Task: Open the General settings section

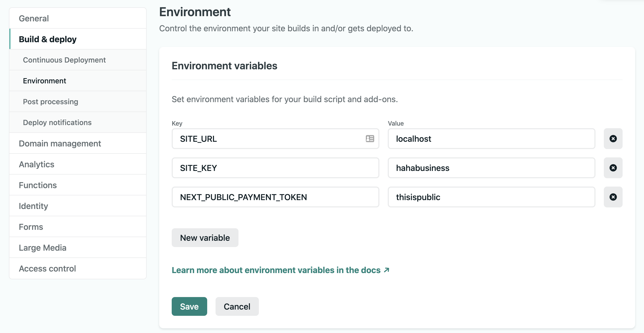Action: click(x=34, y=18)
